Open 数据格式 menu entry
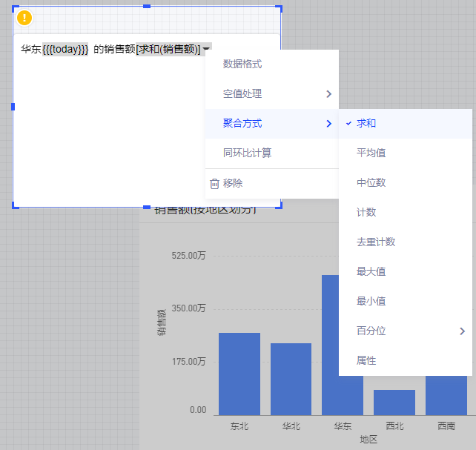Viewport: 476px width, 450px height. point(242,64)
